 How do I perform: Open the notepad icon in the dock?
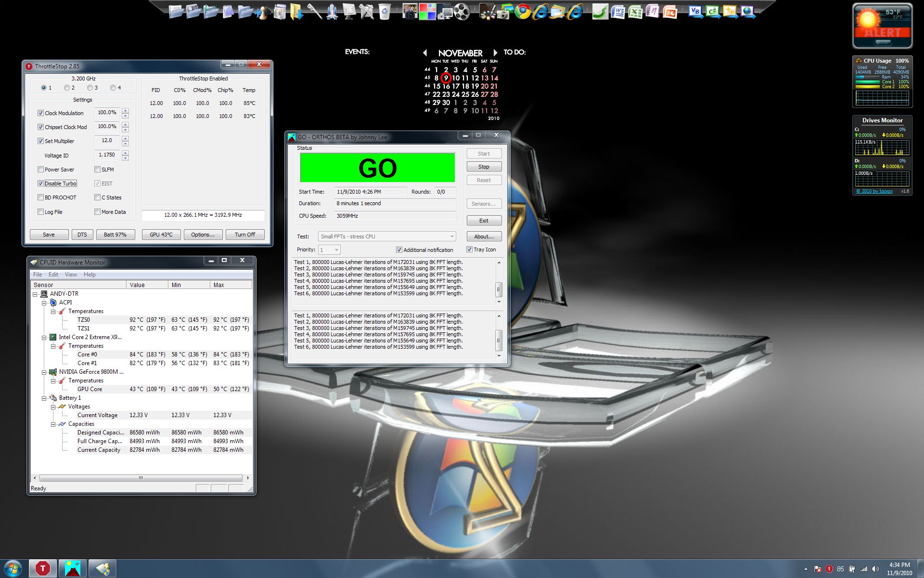click(x=228, y=12)
